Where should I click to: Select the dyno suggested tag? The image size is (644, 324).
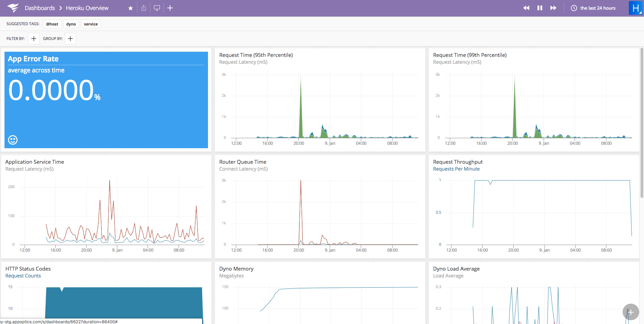point(71,24)
